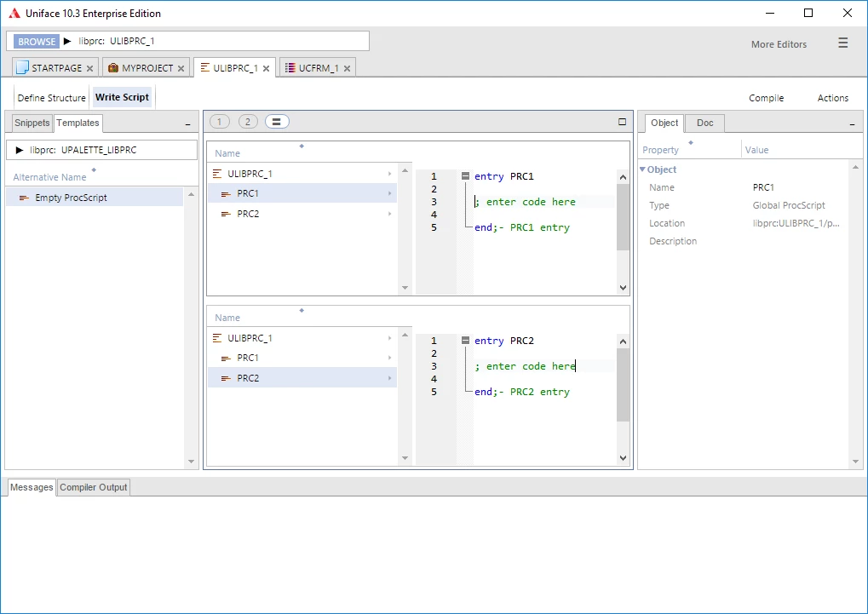868x614 pixels.
Task: Toggle split editor view button
Action: (x=277, y=122)
